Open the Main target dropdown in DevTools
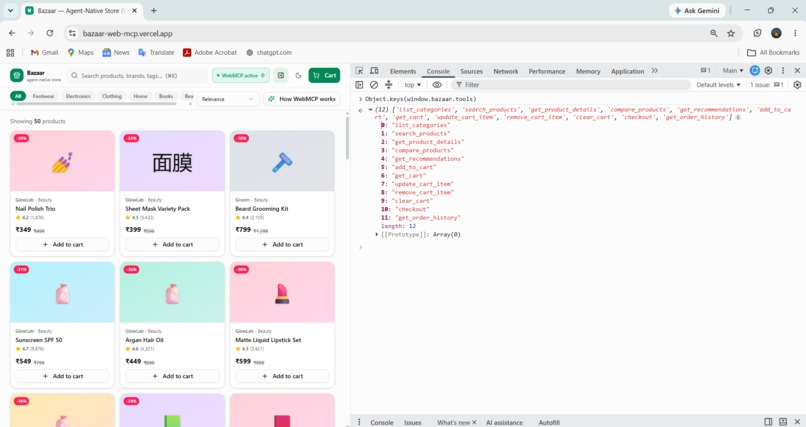The image size is (806, 427). coord(733,71)
